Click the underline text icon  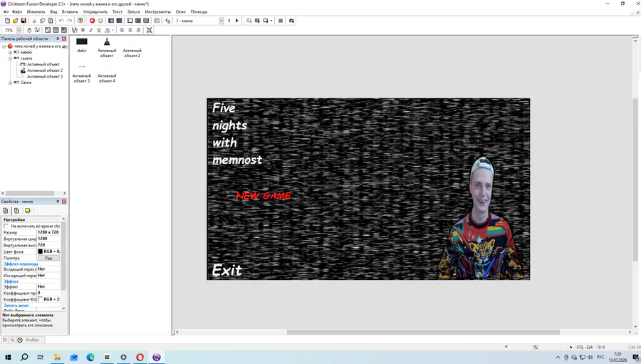tap(98, 30)
